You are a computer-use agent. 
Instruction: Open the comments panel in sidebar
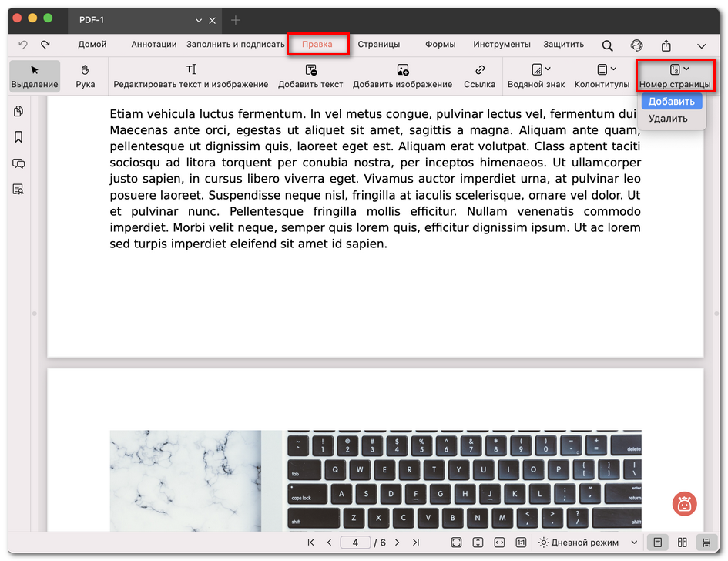18,163
